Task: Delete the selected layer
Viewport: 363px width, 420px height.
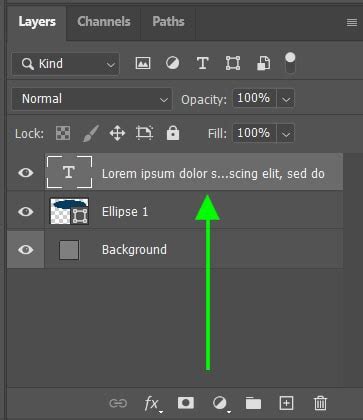Action: coord(320,403)
